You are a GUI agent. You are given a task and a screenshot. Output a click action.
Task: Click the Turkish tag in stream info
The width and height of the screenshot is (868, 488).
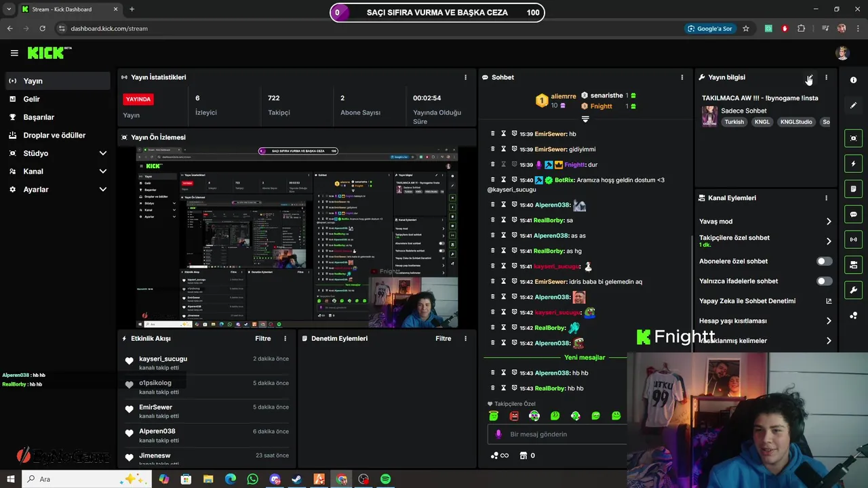pos(734,122)
